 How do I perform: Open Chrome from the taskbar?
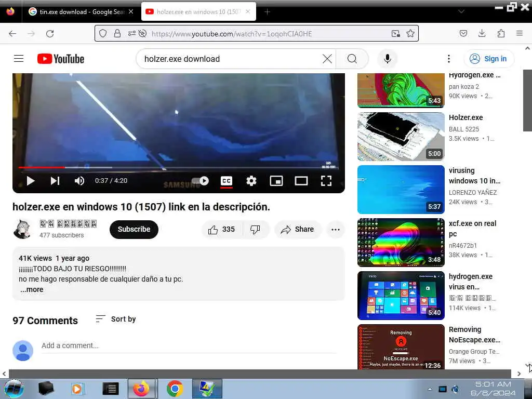175,389
